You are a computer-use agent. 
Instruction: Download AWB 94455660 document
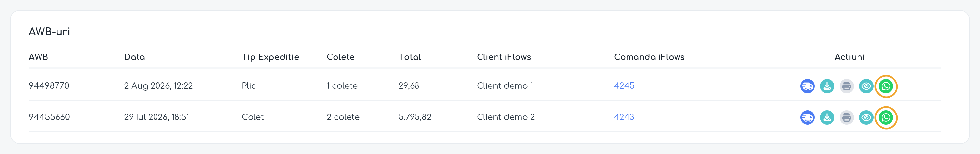(x=827, y=117)
